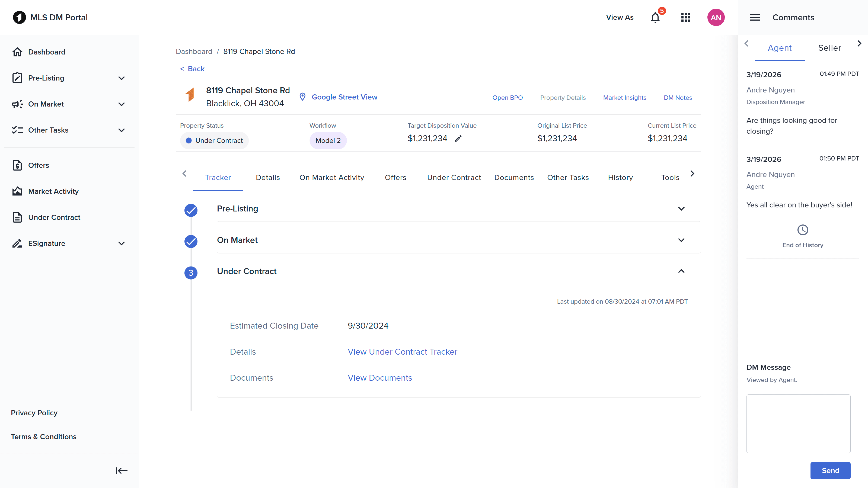The image size is (868, 488).
Task: Expand Other Tasks in the sidebar
Action: click(121, 130)
